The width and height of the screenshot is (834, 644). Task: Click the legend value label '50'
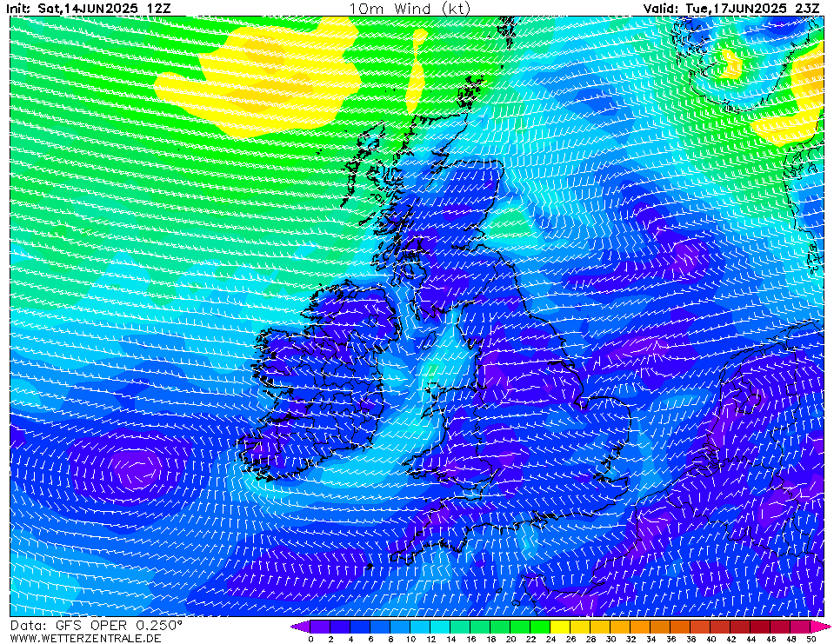[x=811, y=639]
